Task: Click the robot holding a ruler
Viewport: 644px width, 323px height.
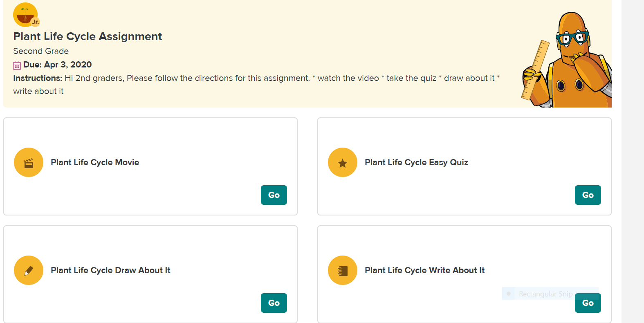Action: (x=568, y=61)
